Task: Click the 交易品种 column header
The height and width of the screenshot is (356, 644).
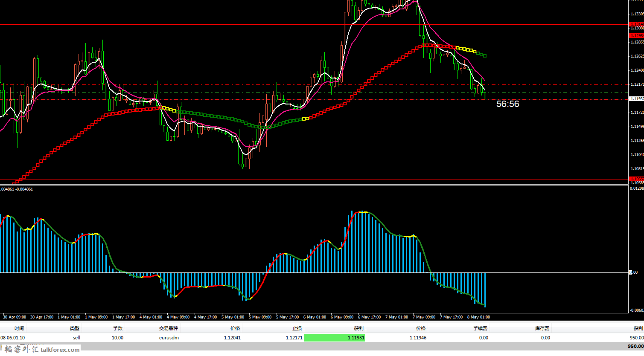Action: click(169, 328)
